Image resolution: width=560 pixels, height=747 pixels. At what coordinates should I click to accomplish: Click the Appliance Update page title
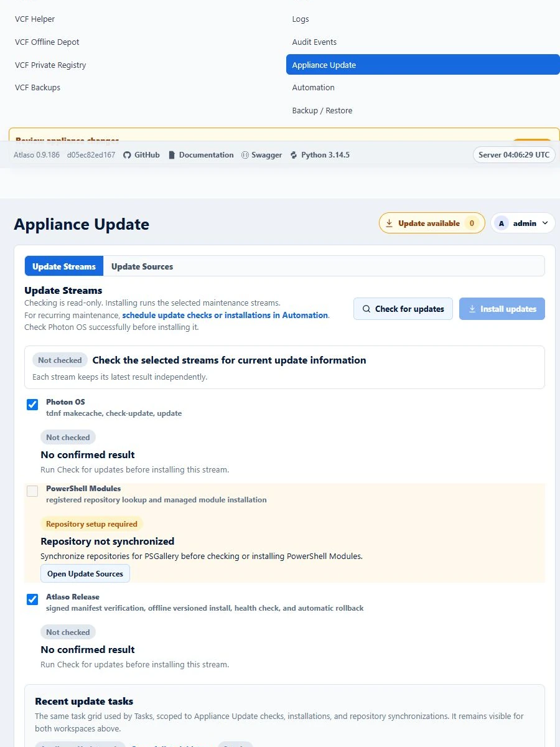tap(82, 224)
